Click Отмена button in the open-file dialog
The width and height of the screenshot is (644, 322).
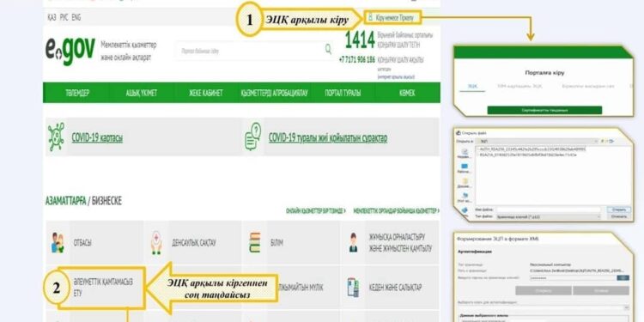618,216
